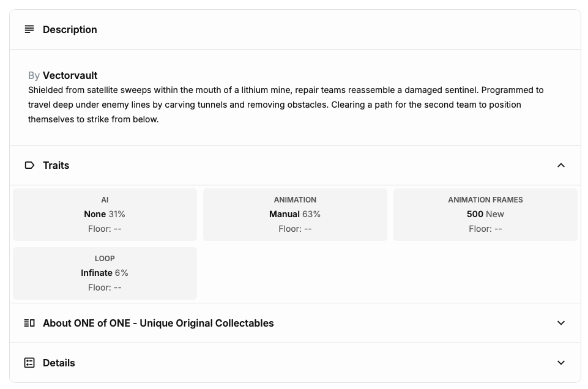The height and width of the screenshot is (389, 588).
Task: Collapse the Traits section chevron
Action: click(x=561, y=165)
